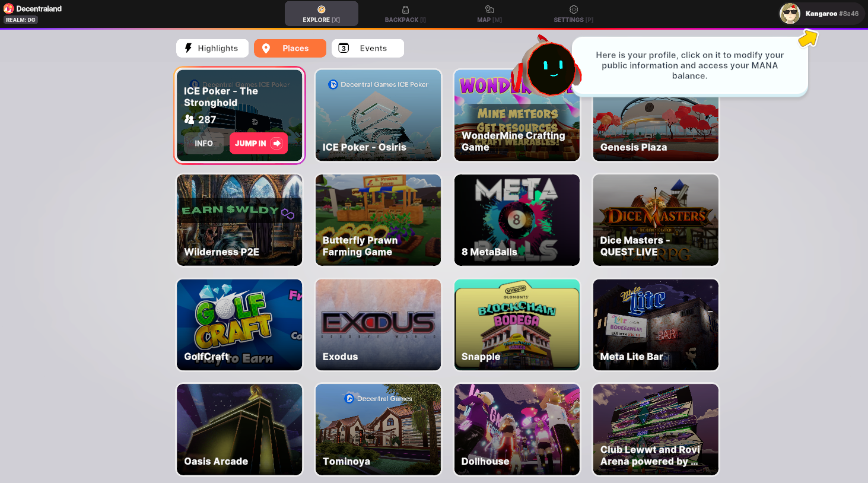The width and height of the screenshot is (868, 483).
Task: Switch to Highlights section
Action: point(212,48)
